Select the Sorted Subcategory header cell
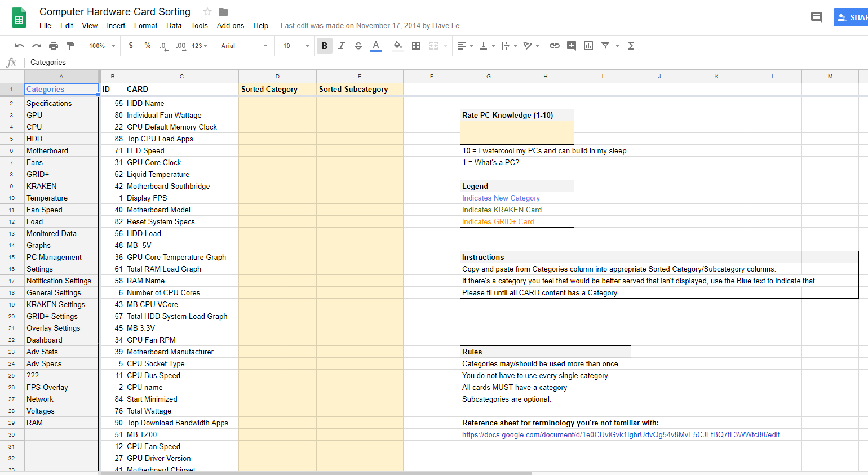 click(360, 89)
